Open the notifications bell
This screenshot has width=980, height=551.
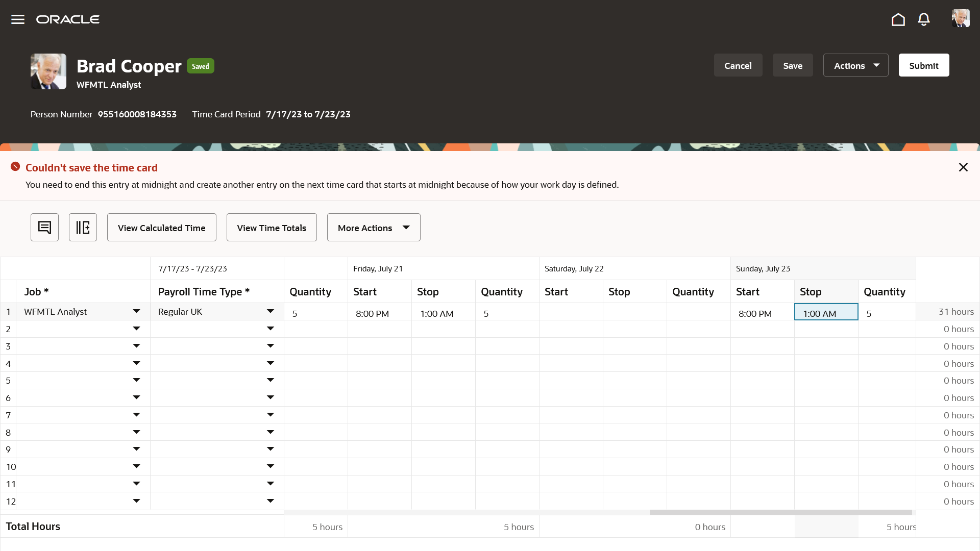click(924, 19)
